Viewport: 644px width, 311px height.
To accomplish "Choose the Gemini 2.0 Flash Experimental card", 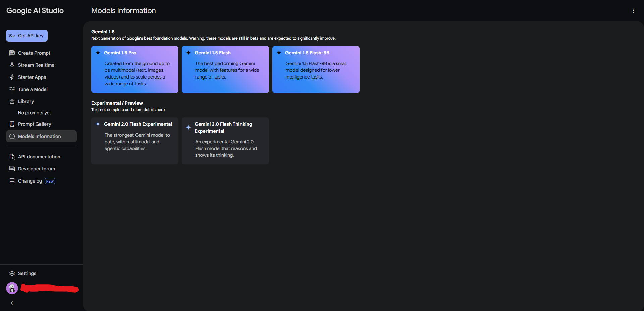I will [x=135, y=141].
